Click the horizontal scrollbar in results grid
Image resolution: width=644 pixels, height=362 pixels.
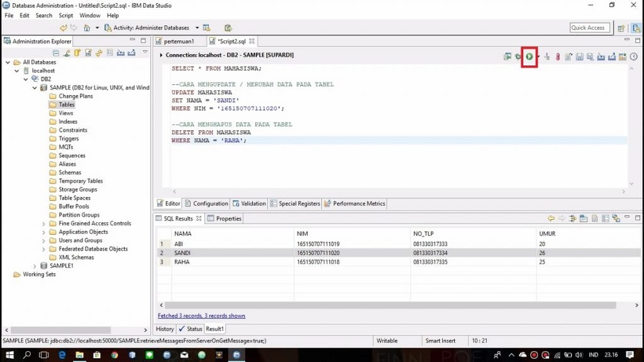tap(390, 305)
